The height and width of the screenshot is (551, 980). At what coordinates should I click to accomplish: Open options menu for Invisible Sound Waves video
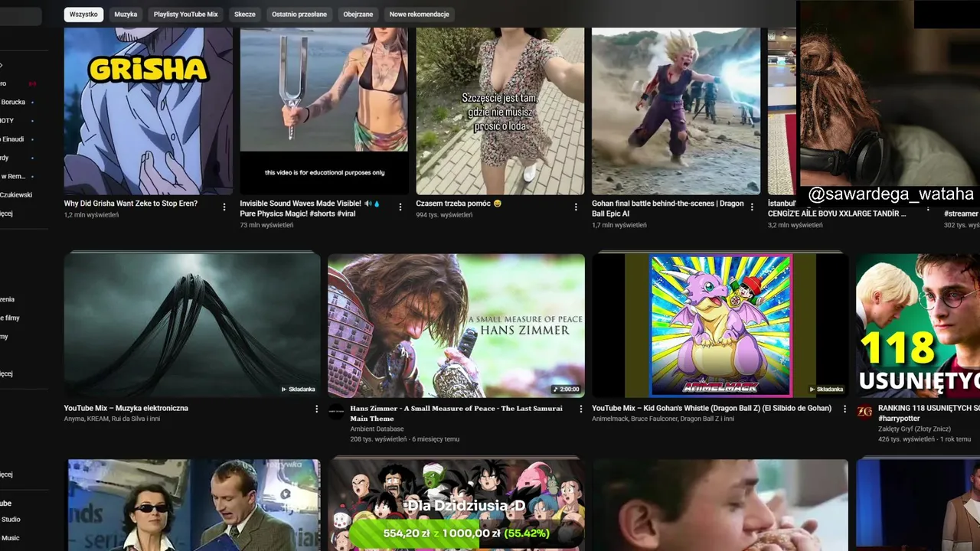[x=400, y=207]
